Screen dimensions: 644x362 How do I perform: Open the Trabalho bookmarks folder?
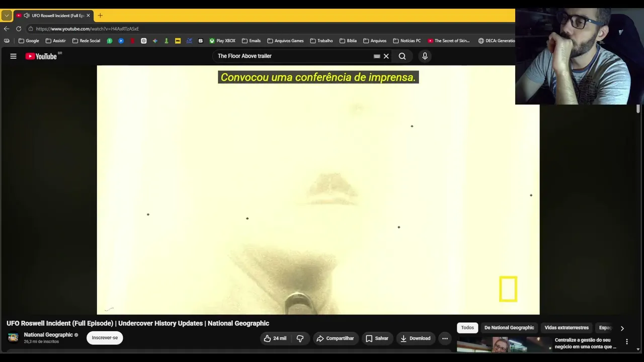[321, 41]
